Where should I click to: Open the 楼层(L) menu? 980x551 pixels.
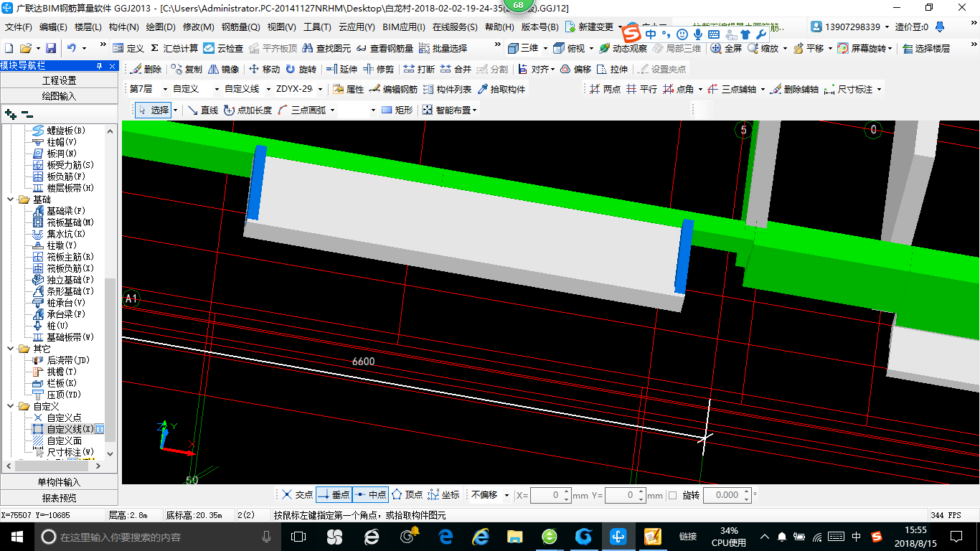point(88,27)
